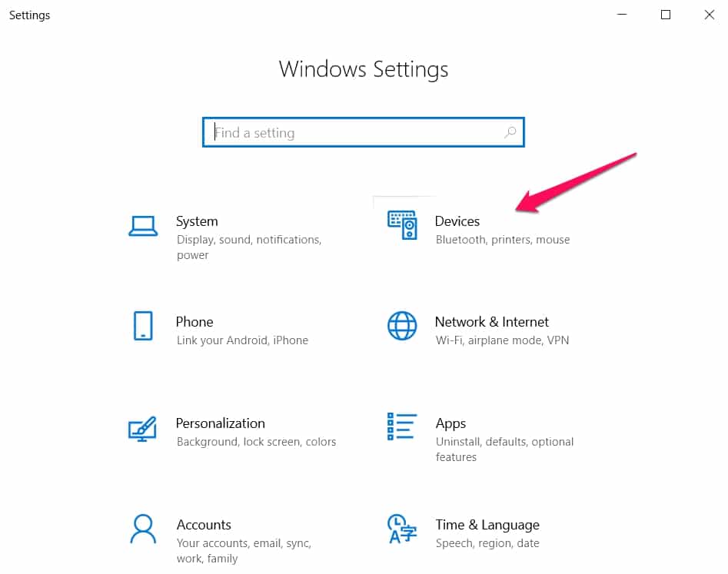Open the Apps category title

[x=450, y=423]
